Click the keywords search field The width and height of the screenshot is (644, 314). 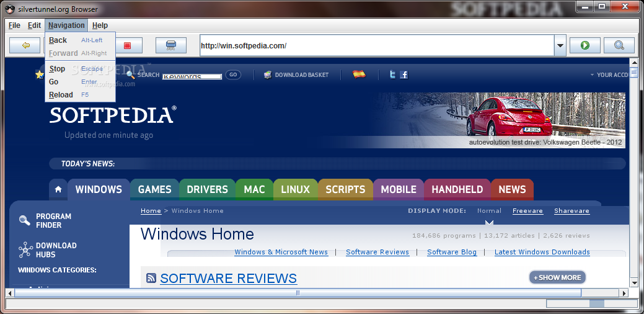(192, 76)
